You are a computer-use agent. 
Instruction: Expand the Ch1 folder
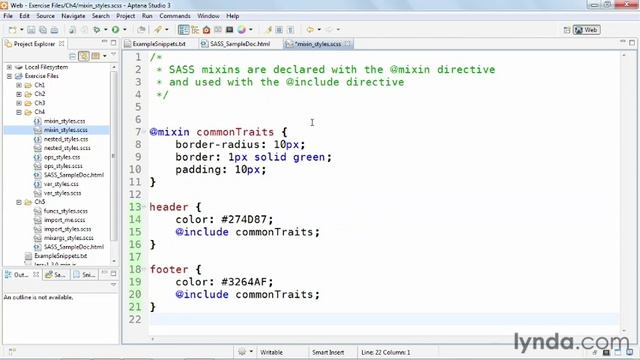coord(19,85)
